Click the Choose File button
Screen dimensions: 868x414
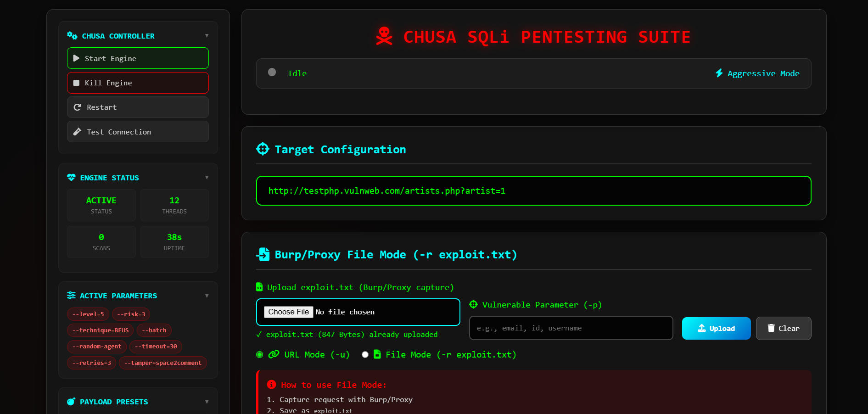point(289,312)
